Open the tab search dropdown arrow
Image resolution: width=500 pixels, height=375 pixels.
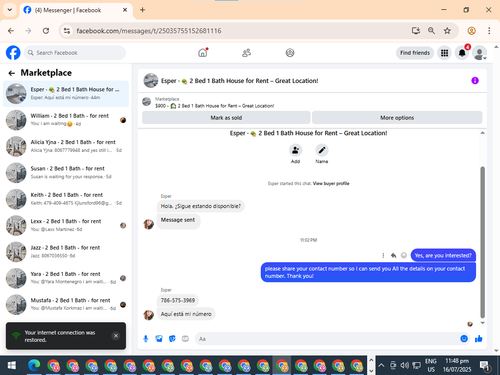[10, 10]
